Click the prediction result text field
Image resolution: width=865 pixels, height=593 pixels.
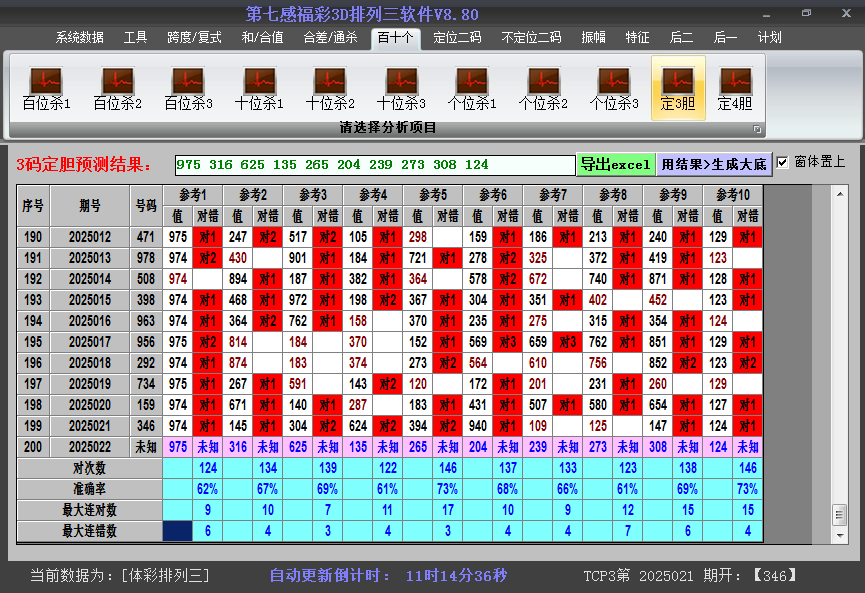point(375,165)
